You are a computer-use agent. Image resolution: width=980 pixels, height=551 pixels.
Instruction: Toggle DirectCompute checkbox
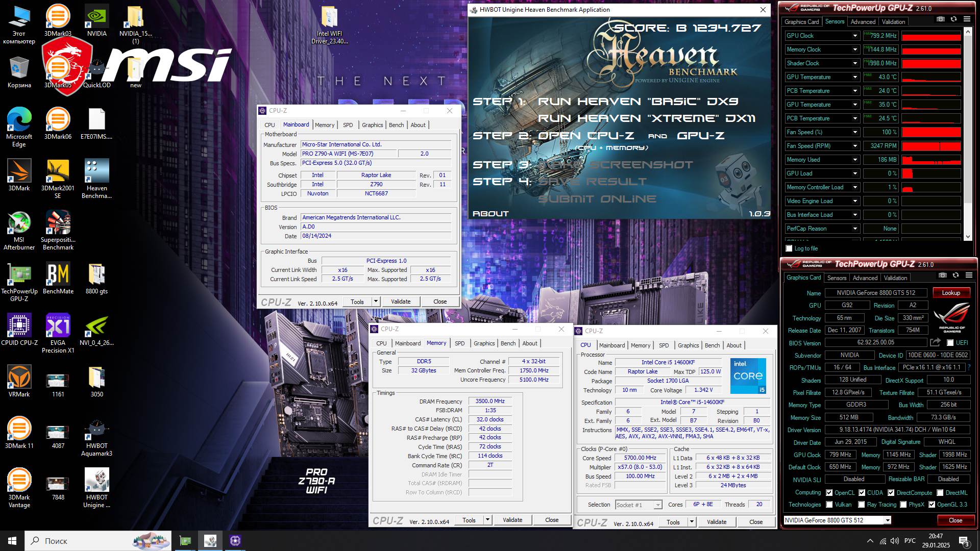click(x=891, y=493)
